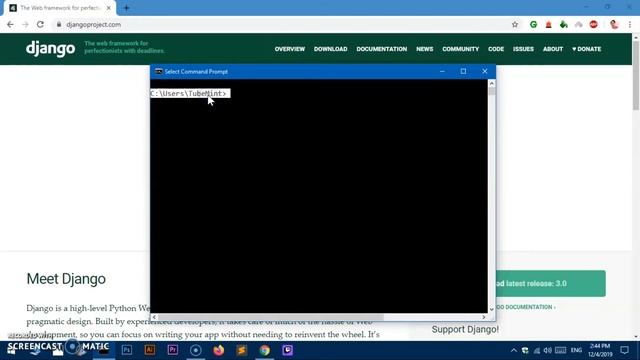
Task: Click the Donate link with heart
Action: pos(587,49)
